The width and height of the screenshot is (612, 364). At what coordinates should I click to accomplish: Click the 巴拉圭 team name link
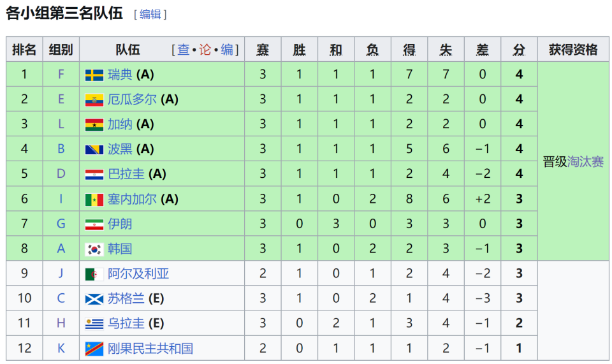[x=126, y=174]
